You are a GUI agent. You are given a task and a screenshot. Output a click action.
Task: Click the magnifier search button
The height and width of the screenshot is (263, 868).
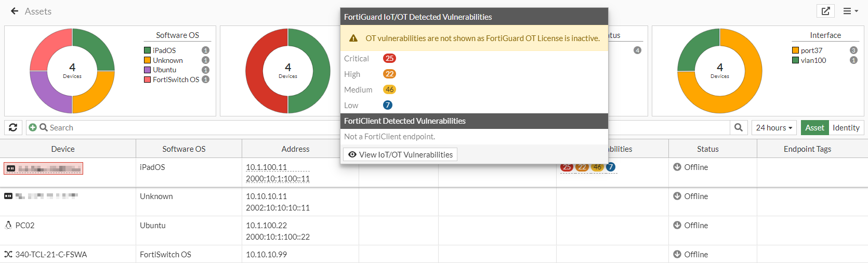738,127
